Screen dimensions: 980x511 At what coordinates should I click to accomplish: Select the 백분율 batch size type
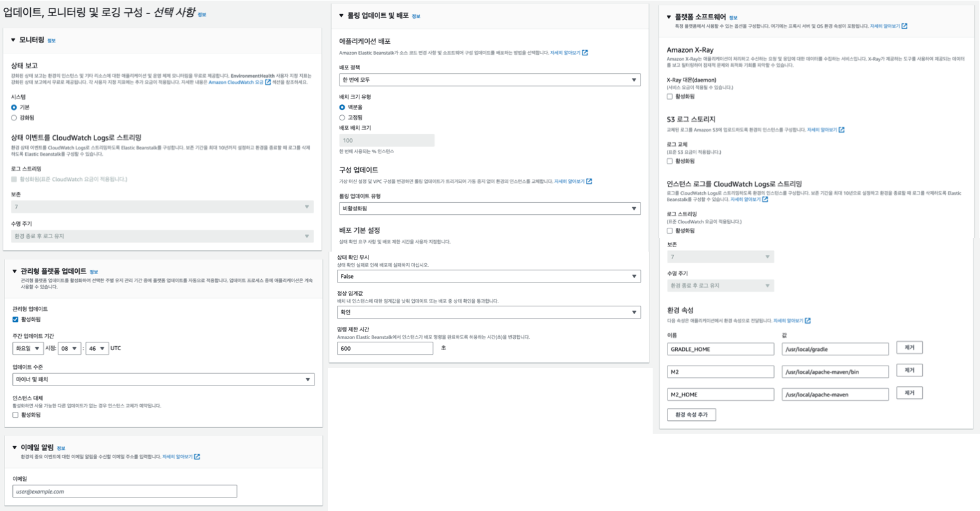point(342,107)
